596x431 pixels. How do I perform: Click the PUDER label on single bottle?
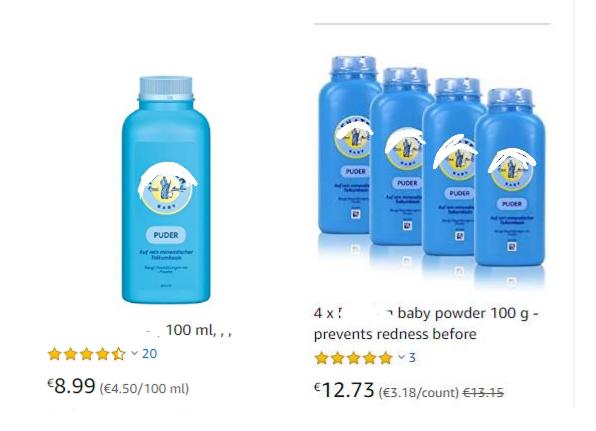[166, 235]
